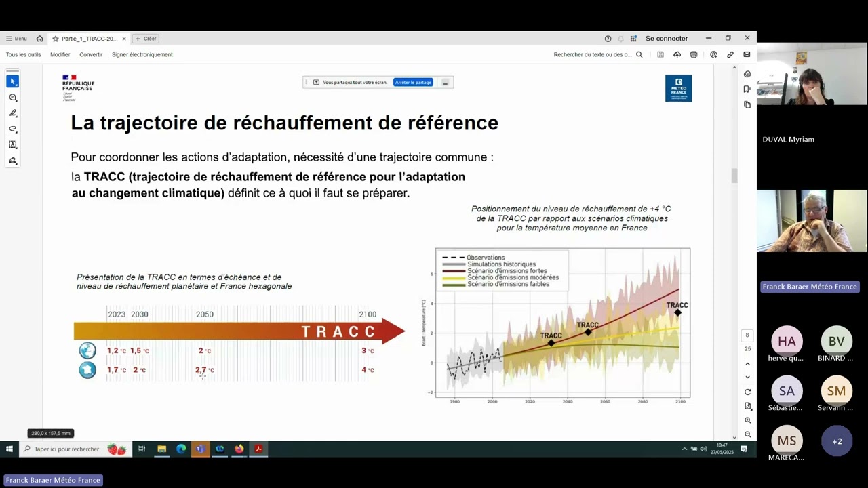Share the PDF with others icon
The image size is (868, 488).
click(x=713, y=54)
